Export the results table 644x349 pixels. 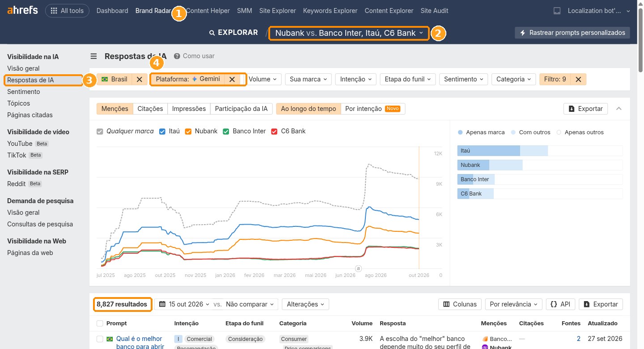[x=601, y=304]
